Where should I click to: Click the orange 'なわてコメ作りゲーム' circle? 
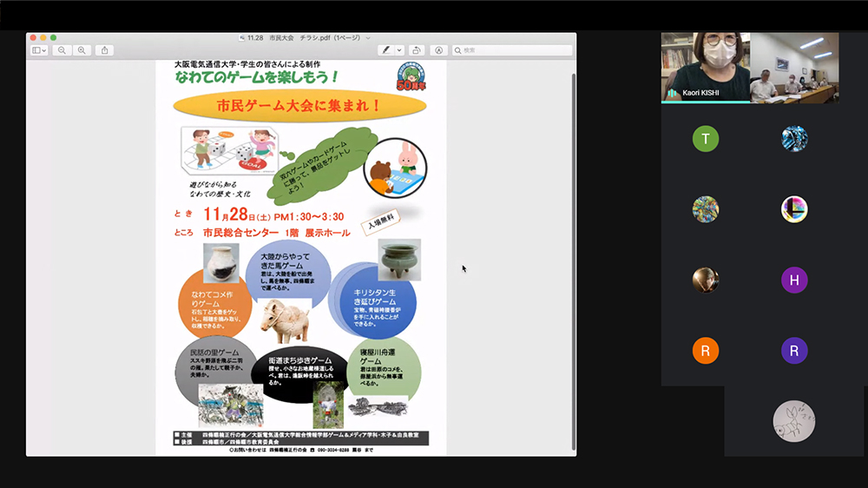pyautogui.click(x=214, y=305)
